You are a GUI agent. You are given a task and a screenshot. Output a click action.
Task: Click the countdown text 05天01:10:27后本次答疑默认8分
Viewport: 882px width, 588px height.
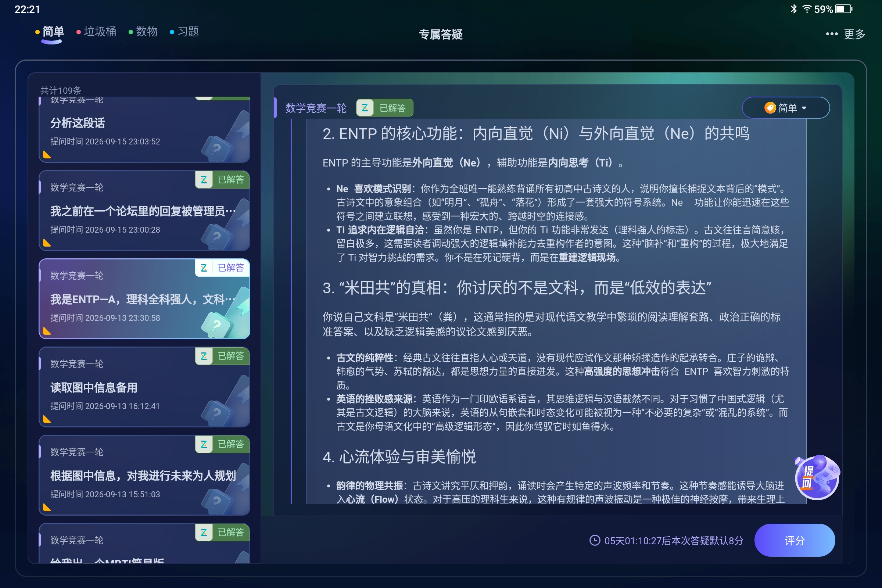coord(674,540)
